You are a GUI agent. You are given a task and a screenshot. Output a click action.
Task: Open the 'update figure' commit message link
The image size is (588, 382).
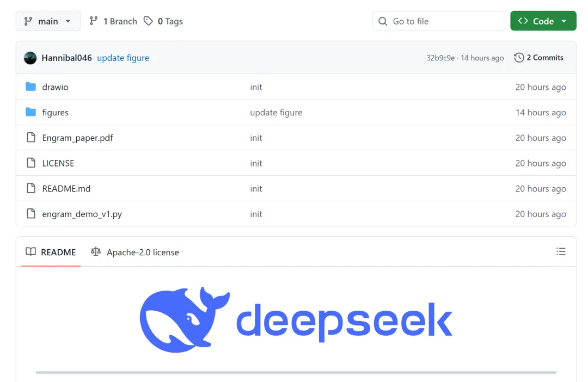[123, 58]
